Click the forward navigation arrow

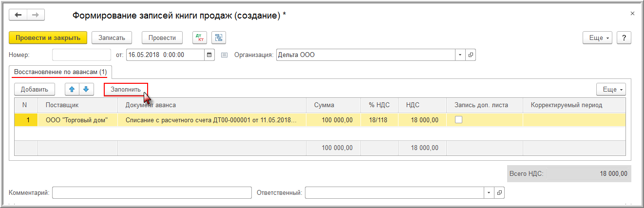[35, 15]
